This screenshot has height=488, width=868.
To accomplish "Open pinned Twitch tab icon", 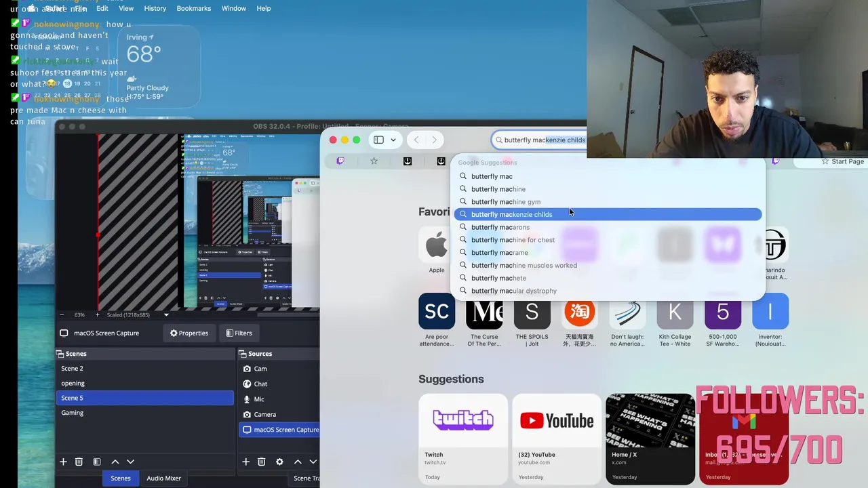I will pos(340,161).
